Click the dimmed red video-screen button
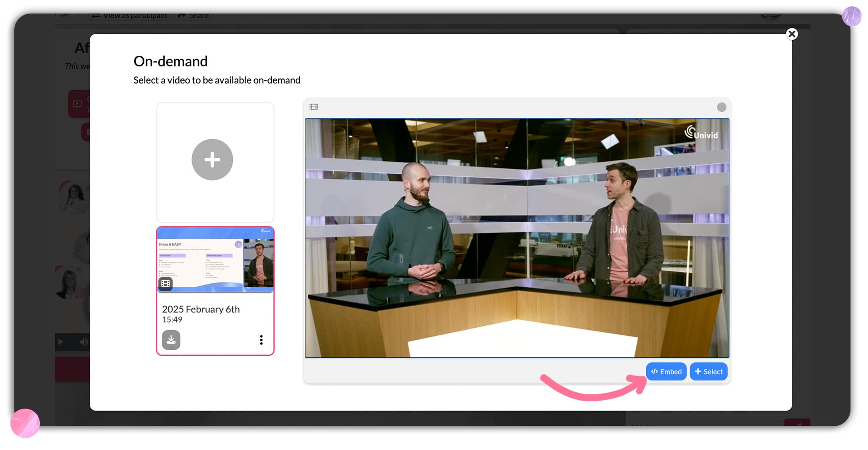Image resolution: width=868 pixels, height=450 pixels. click(x=78, y=104)
